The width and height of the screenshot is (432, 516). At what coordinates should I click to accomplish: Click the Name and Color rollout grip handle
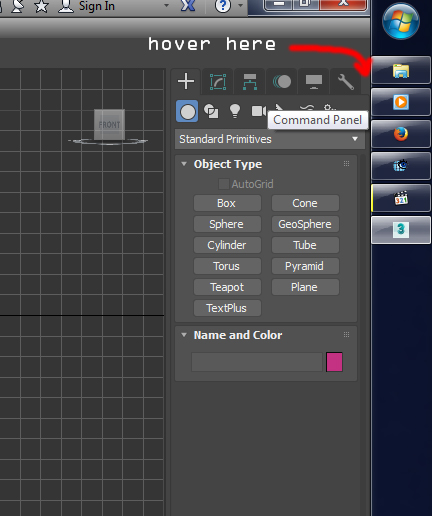[347, 335]
